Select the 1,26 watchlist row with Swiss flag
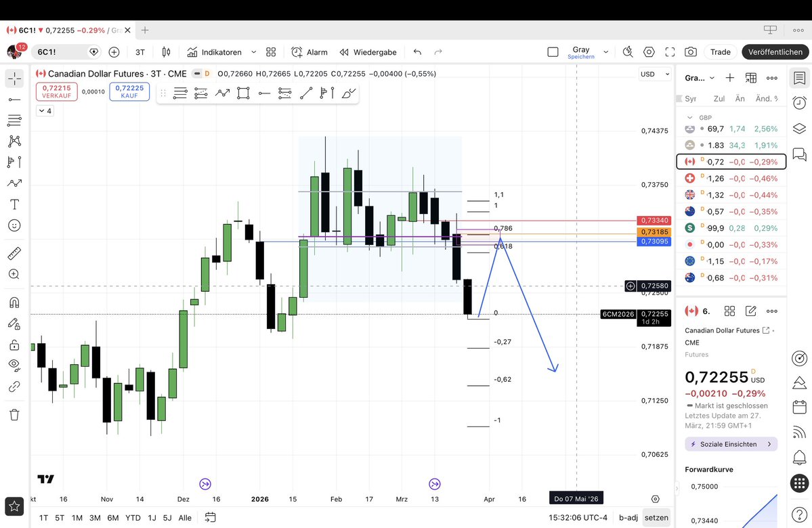The height and width of the screenshot is (528, 812). [x=731, y=178]
